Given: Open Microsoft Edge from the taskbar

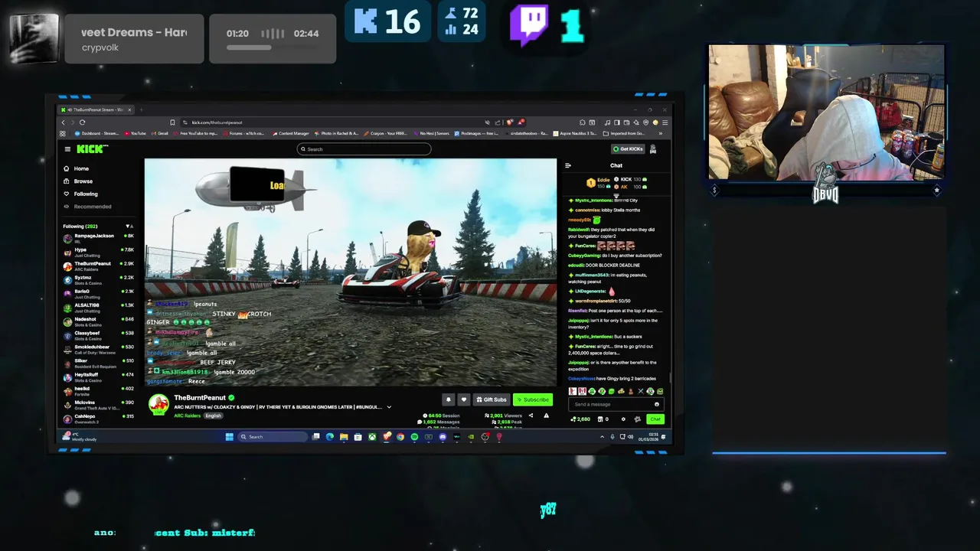Looking at the screenshot, I should 329,437.
